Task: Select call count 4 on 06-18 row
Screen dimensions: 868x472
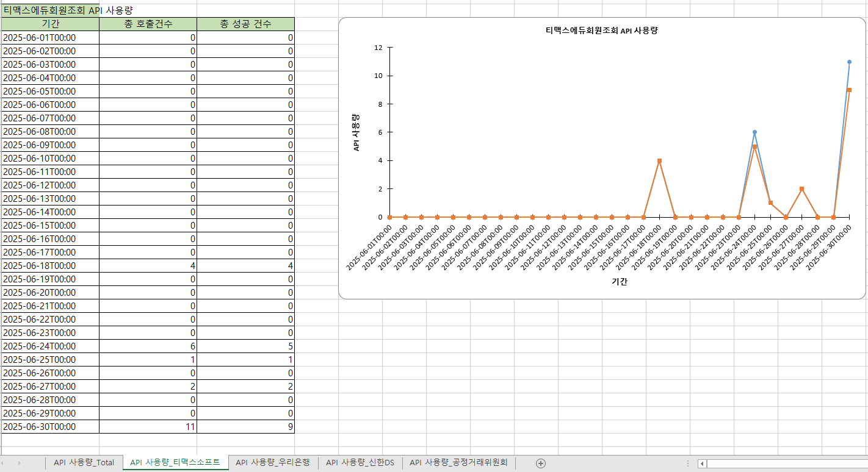Action: (x=148, y=265)
